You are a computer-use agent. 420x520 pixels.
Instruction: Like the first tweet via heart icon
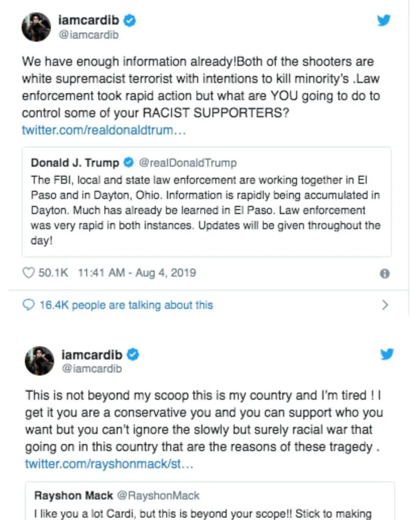tap(28, 273)
